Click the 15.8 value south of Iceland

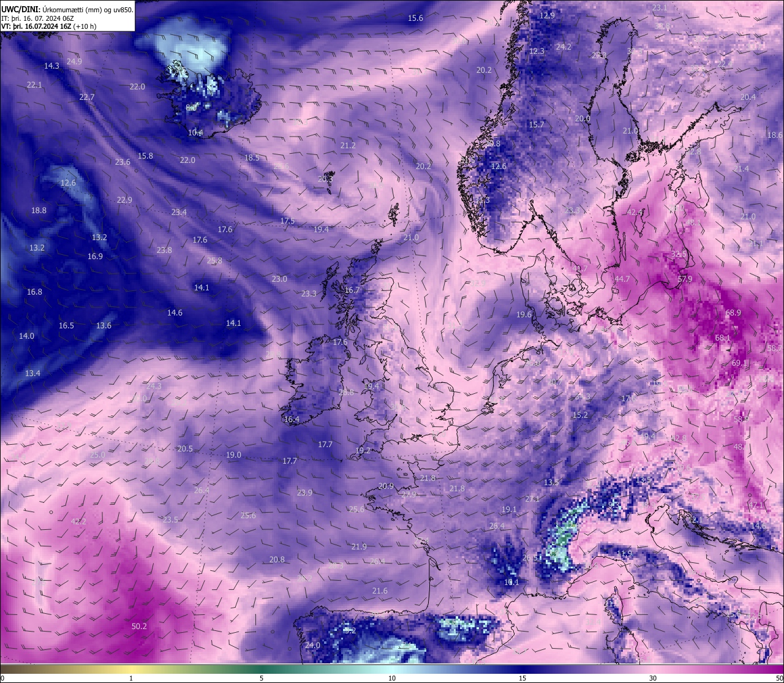pyautogui.click(x=145, y=156)
